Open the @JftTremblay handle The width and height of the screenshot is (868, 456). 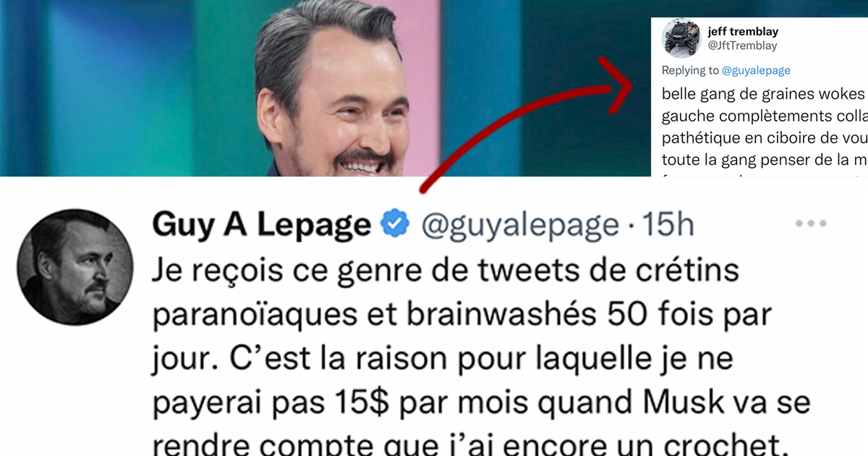tap(742, 46)
